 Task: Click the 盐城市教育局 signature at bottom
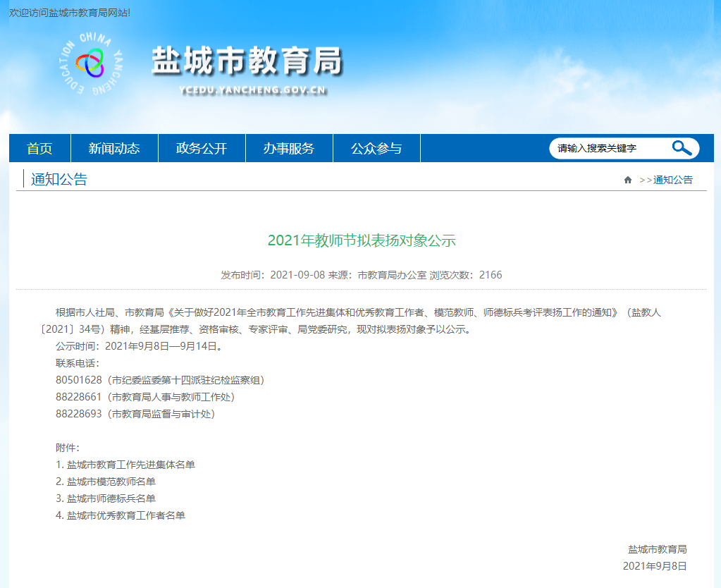click(658, 549)
